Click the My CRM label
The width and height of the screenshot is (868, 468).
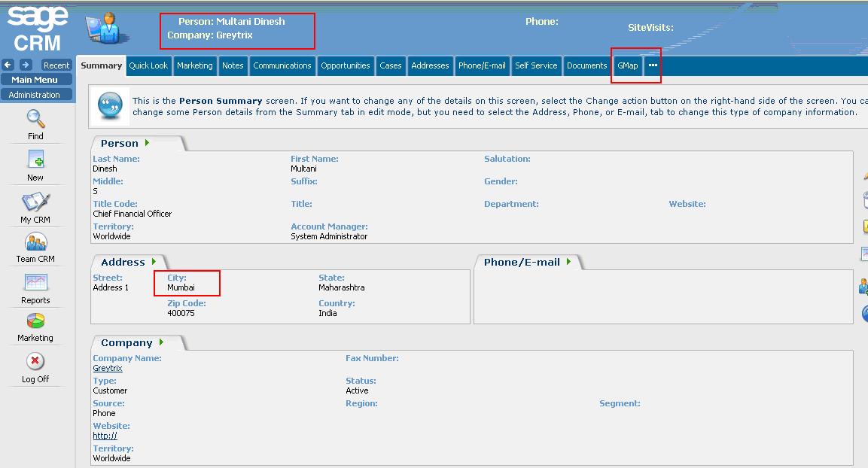click(x=35, y=220)
